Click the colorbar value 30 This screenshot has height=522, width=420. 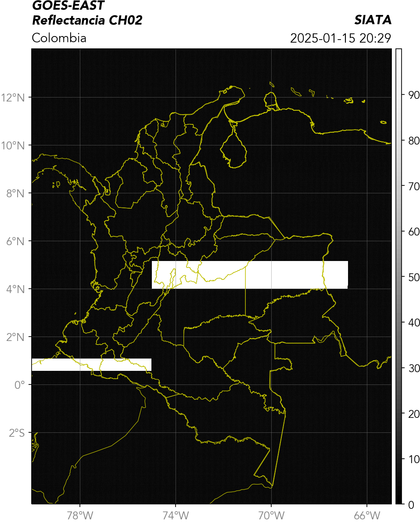[x=414, y=368]
